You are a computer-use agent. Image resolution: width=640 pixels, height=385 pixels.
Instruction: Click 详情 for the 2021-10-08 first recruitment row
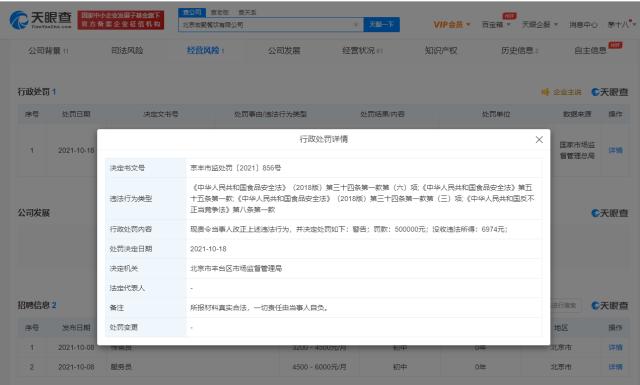[x=616, y=347]
